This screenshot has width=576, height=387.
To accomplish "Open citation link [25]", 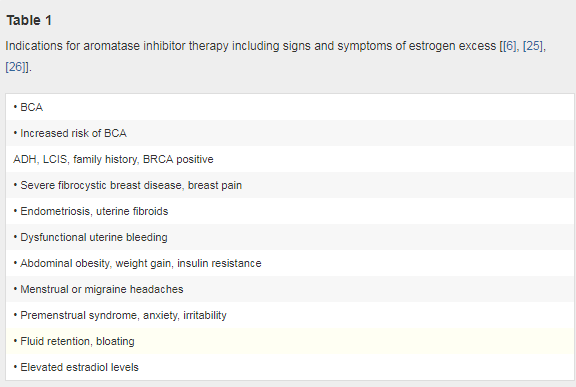I will (533, 46).
